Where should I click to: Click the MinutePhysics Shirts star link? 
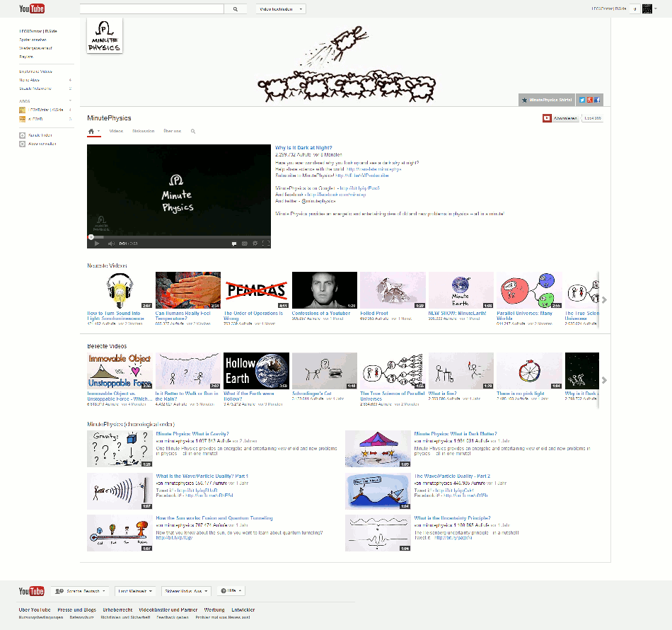pos(546,100)
